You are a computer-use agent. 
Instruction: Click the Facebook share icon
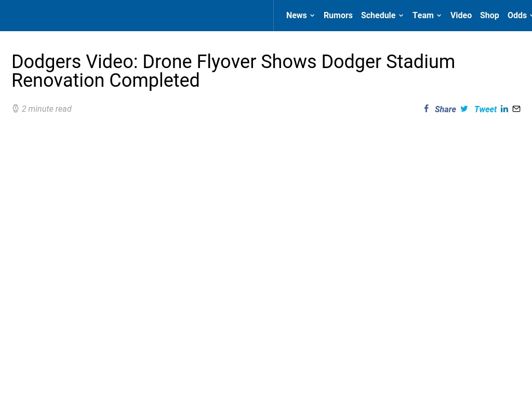[427, 109]
